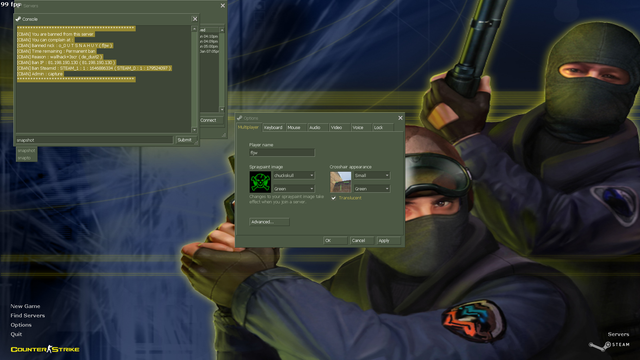
Task: Click the 99 fps counter text
Action: 11,4
